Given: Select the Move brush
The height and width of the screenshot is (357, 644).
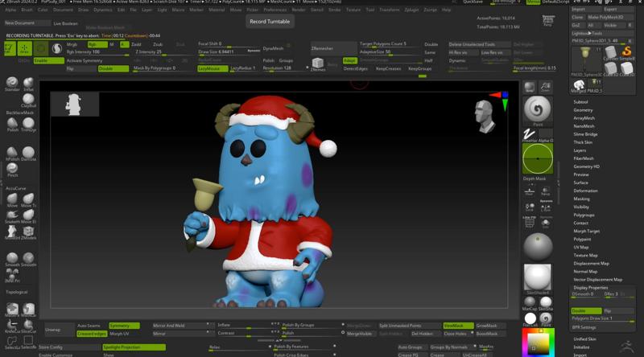Looking at the screenshot, I should pos(12,199).
